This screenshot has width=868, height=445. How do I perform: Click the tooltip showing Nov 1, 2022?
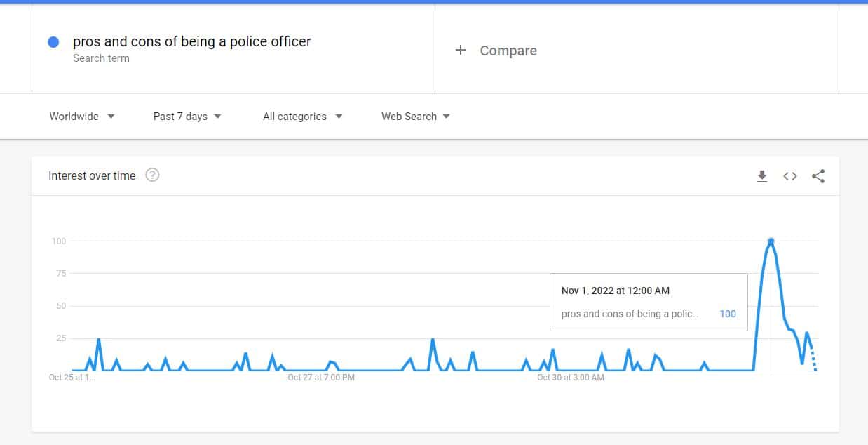(x=649, y=302)
